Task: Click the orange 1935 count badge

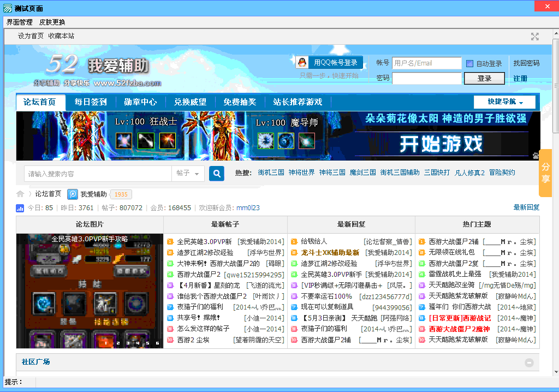Action: pyautogui.click(x=121, y=194)
